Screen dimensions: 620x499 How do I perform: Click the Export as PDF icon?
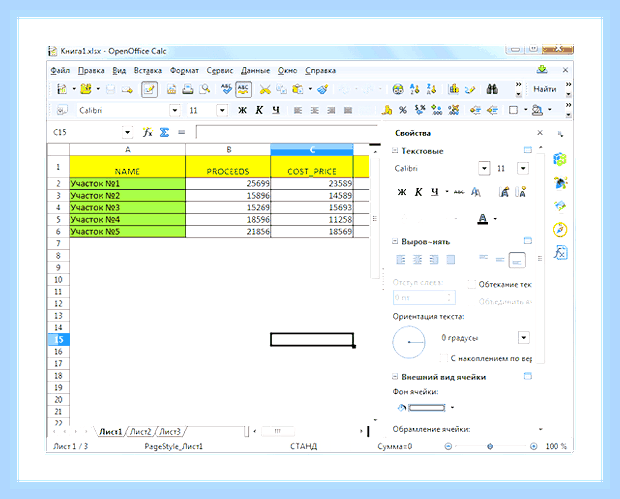click(171, 89)
